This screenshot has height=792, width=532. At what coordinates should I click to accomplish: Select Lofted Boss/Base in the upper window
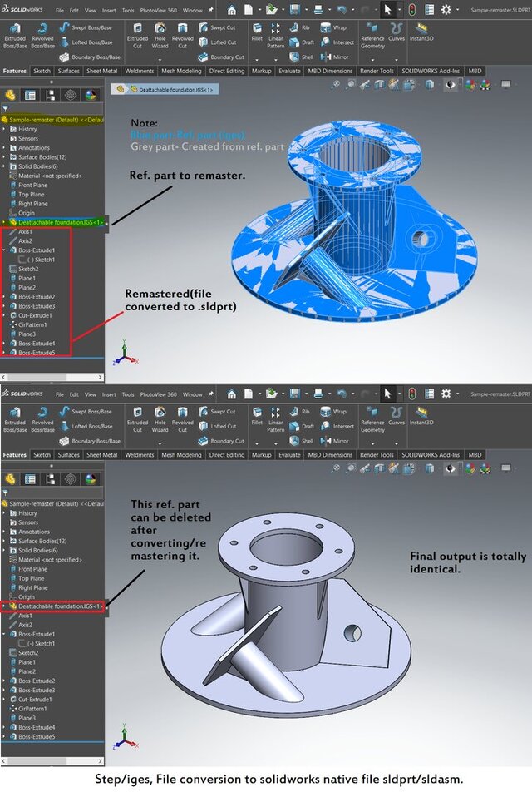[86, 42]
